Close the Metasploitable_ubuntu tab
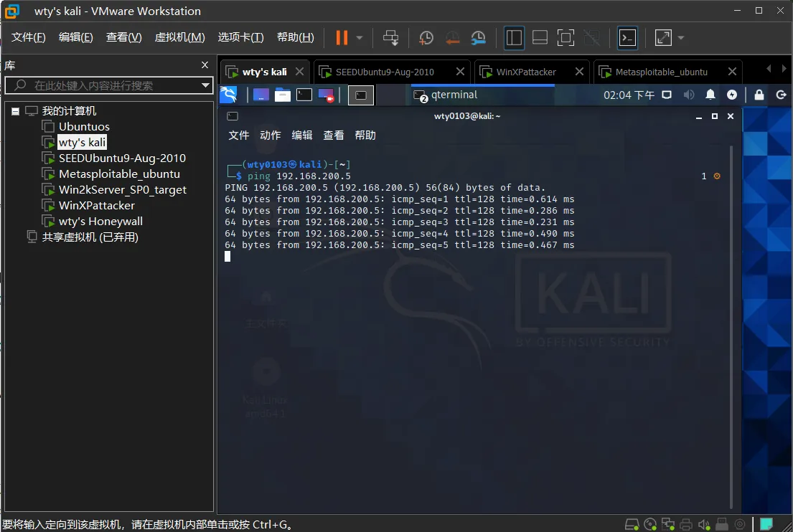Viewport: 793px width, 532px height. (x=732, y=71)
